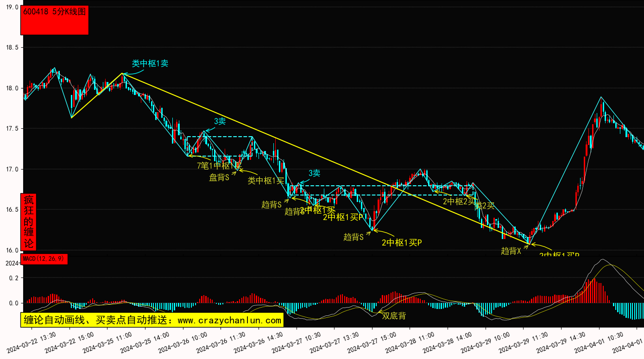Screen dimensions: 644x359
Task: Select the 双底背 label in MACD panel
Action: click(x=394, y=316)
